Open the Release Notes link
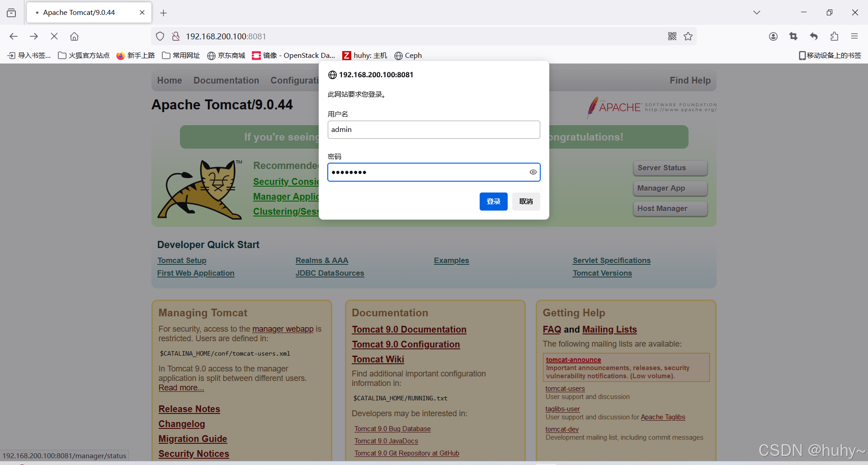868x465 pixels. point(189,409)
